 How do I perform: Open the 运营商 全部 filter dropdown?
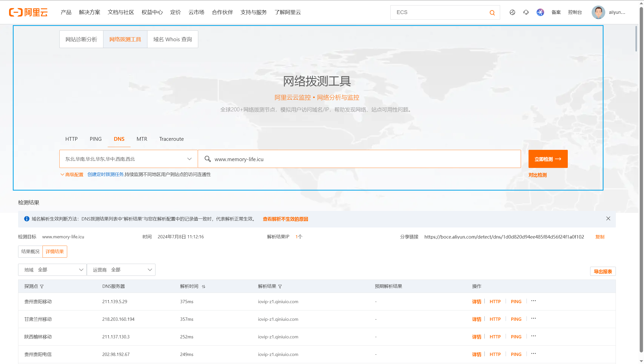tap(121, 270)
